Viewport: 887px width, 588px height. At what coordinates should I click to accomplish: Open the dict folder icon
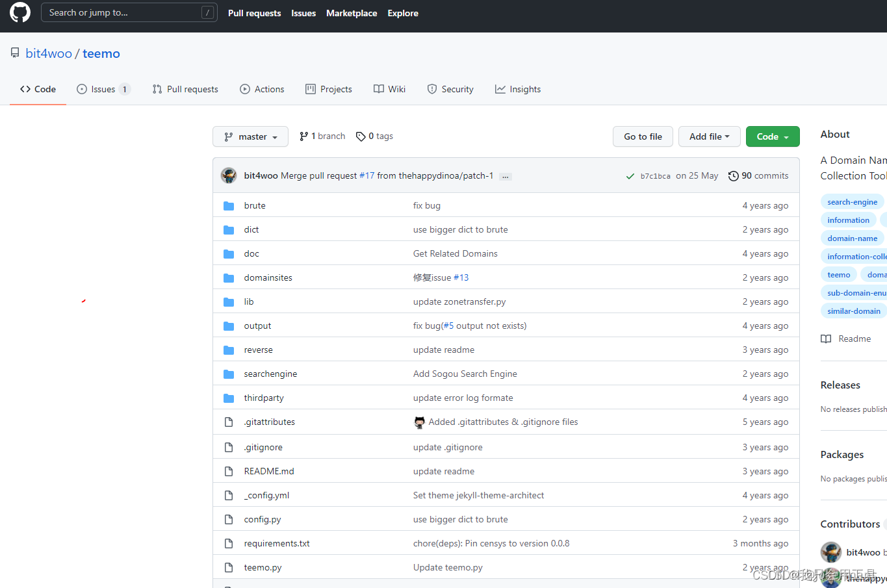pyautogui.click(x=229, y=229)
